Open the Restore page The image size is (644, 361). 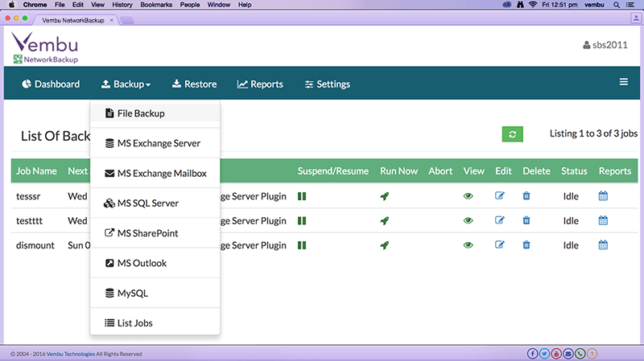tap(194, 84)
